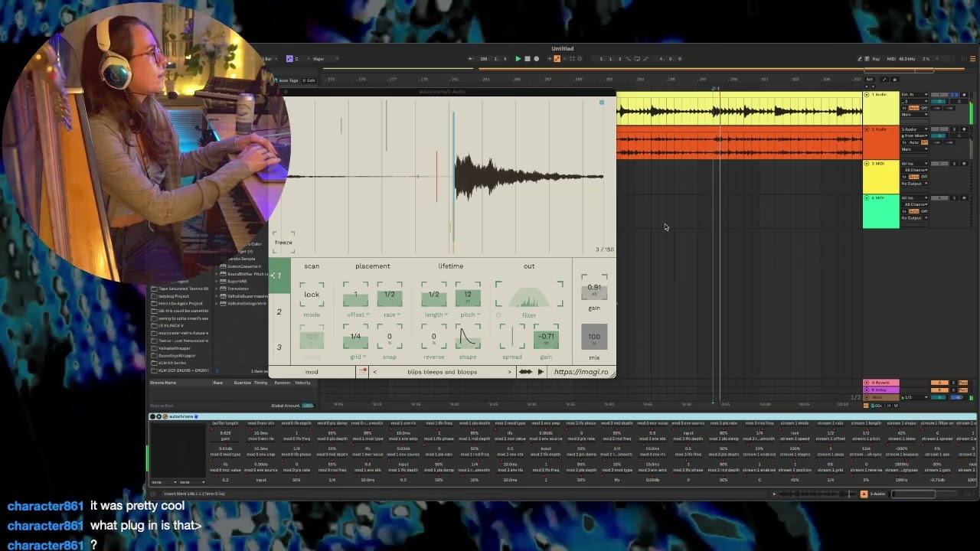Arm record on 1 Audio track
This screenshot has height=551, width=980.
point(964,94)
